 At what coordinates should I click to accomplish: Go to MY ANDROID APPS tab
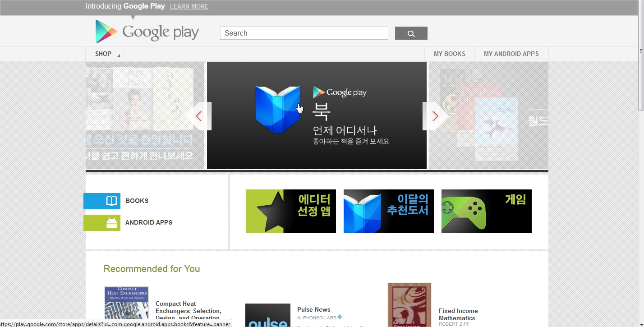coord(511,54)
